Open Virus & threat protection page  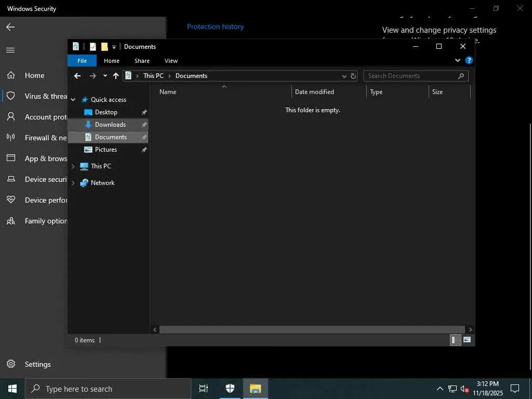(x=35, y=96)
